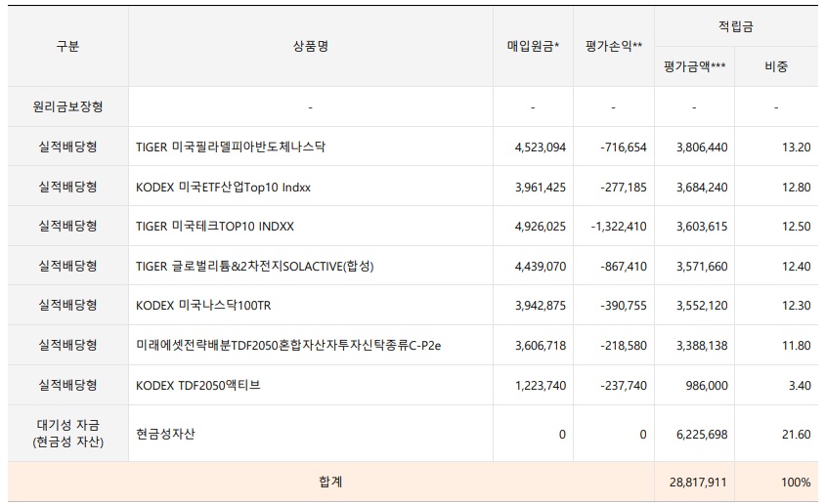Click valuation amount 986,000
The height and width of the screenshot is (504, 825).
(707, 385)
